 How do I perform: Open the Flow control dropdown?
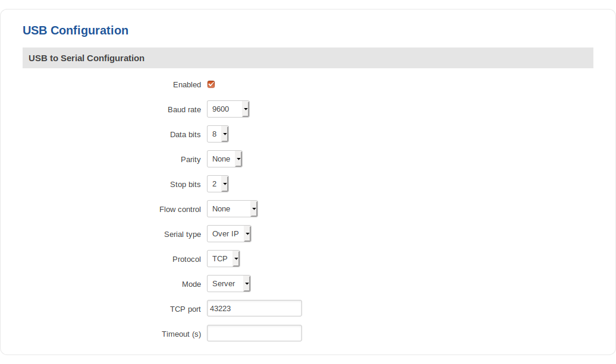[x=232, y=209]
